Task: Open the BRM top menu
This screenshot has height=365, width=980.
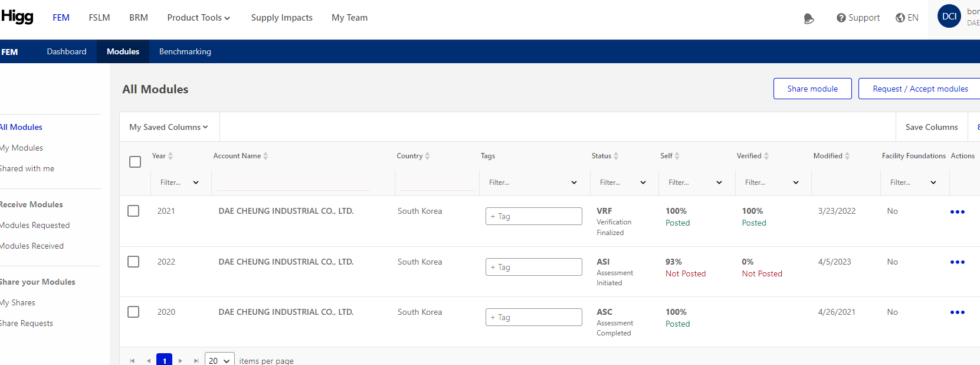Action: [139, 18]
